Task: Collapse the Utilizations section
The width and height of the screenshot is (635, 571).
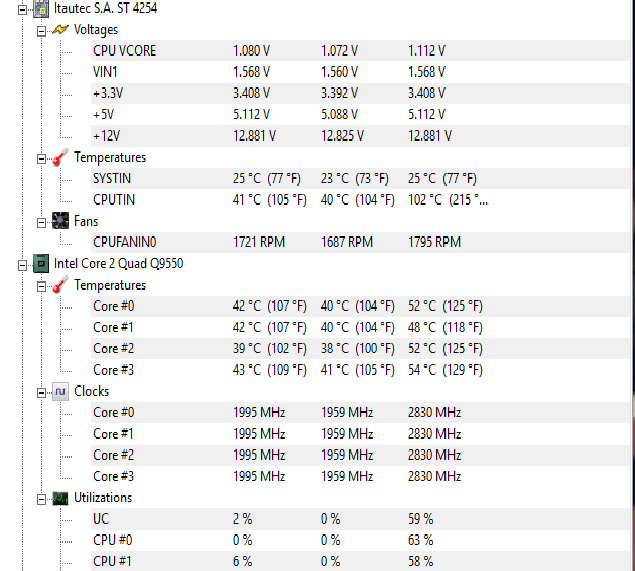Action: tap(41, 500)
